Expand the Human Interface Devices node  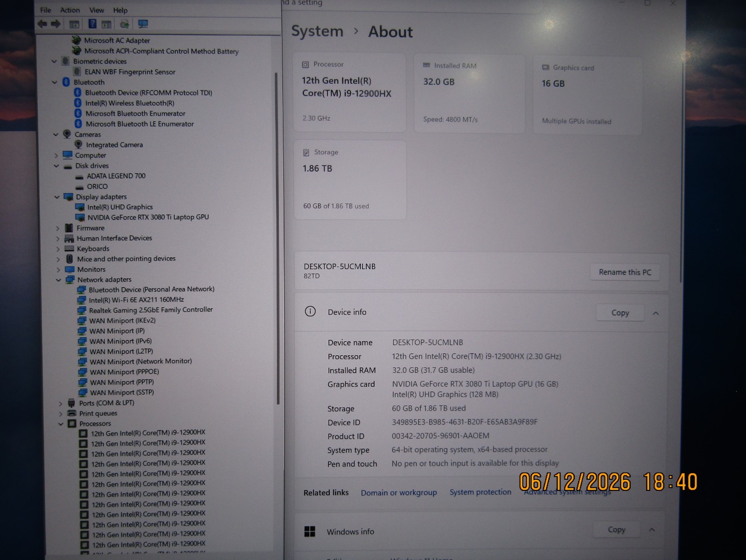coord(57,238)
